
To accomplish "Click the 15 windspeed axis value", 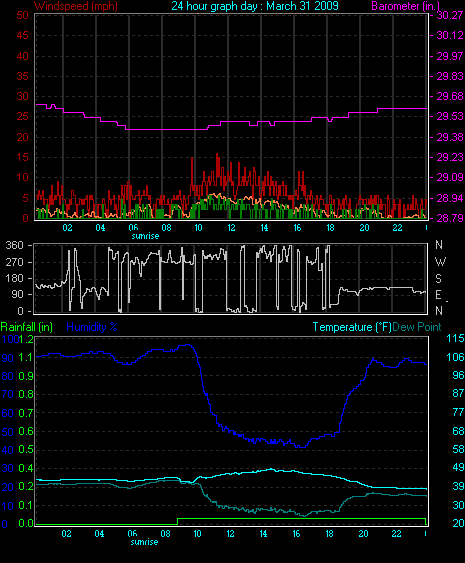I will coord(23,157).
